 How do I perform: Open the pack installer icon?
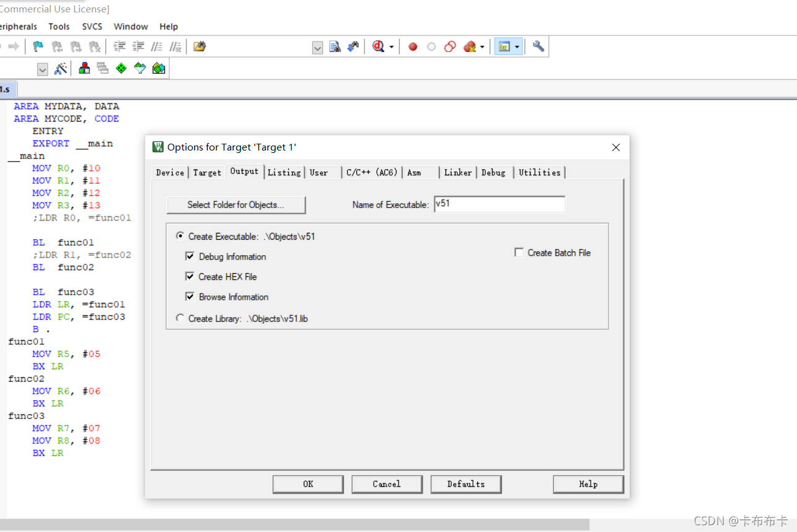click(159, 69)
